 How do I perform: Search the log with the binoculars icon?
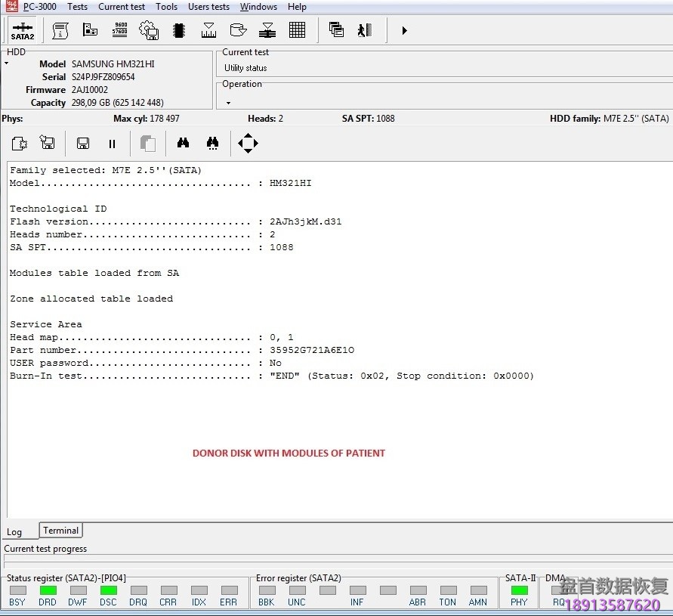pyautogui.click(x=183, y=143)
